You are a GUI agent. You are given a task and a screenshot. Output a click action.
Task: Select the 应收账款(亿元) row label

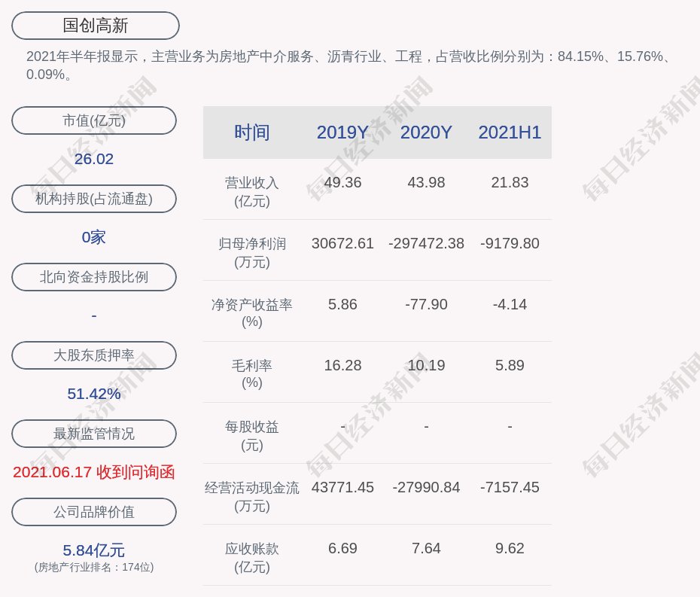(252, 558)
